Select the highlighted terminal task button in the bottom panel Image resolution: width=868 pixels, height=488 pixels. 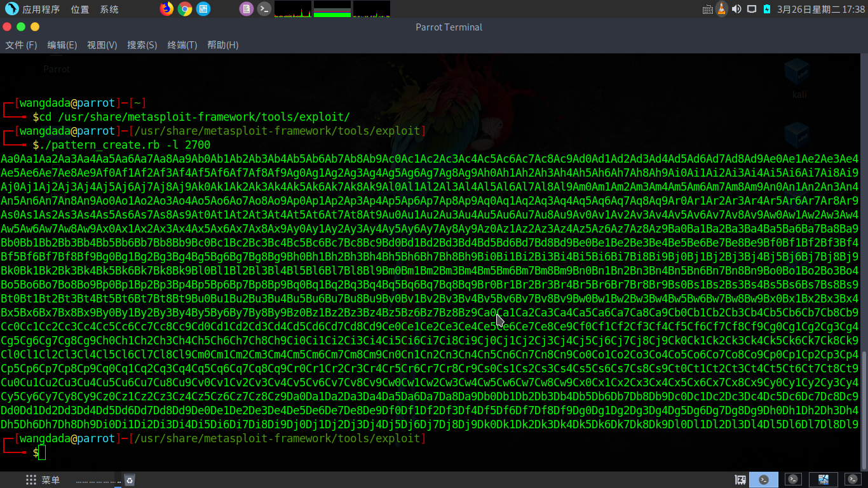point(764,480)
